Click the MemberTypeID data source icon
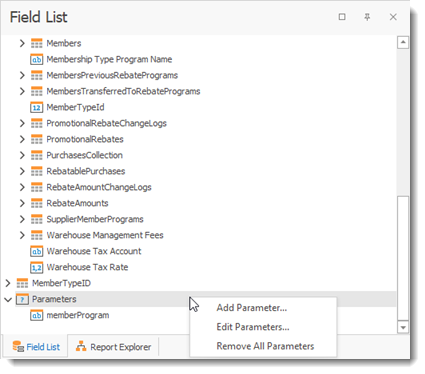 [x=22, y=283]
